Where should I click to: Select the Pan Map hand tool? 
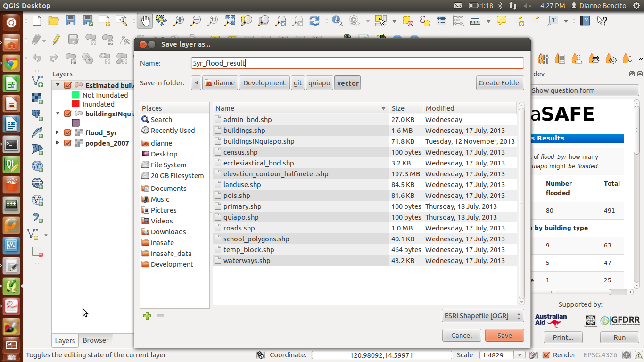click(x=145, y=21)
